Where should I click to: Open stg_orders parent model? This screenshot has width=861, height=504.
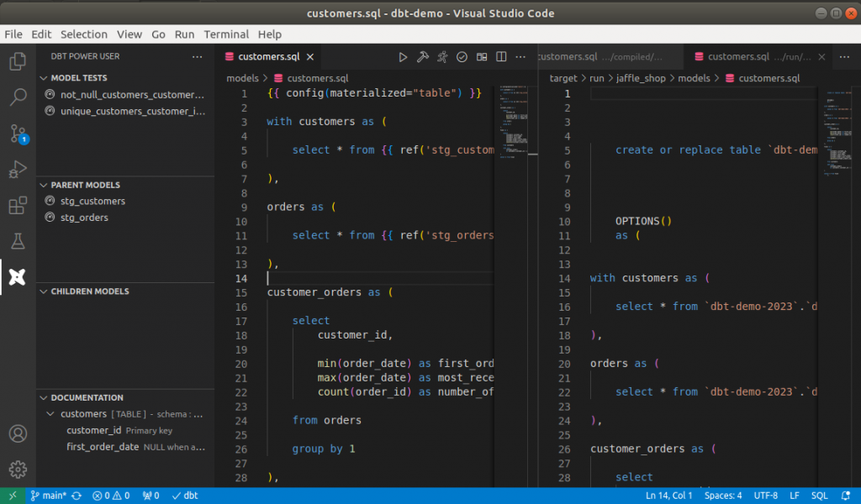pos(126,218)
